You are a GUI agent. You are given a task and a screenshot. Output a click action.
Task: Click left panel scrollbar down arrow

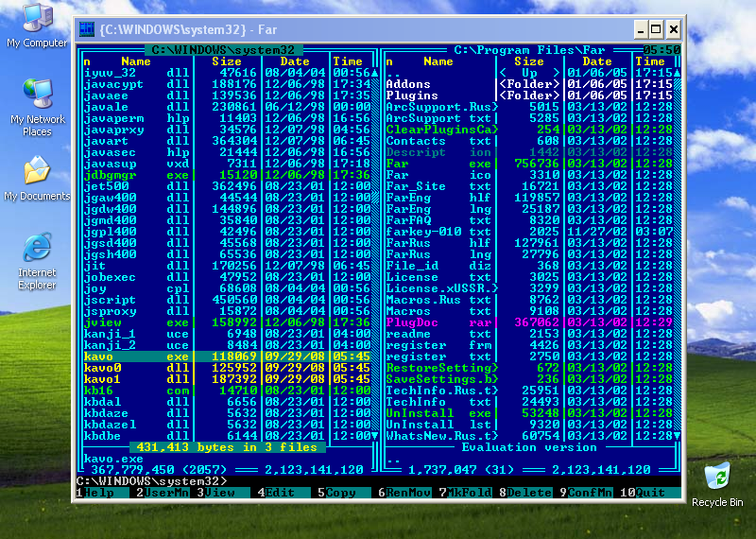coord(374,436)
